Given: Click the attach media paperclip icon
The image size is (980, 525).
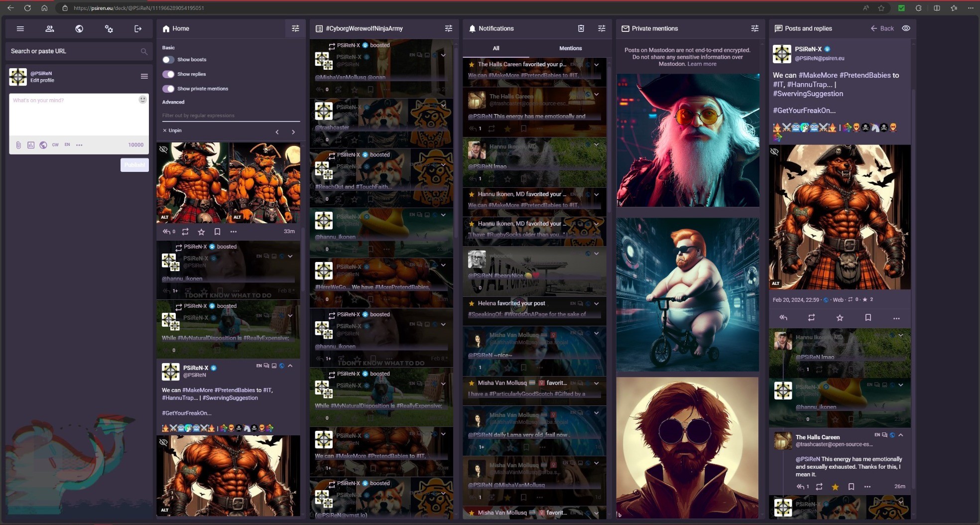Looking at the screenshot, I should [18, 145].
